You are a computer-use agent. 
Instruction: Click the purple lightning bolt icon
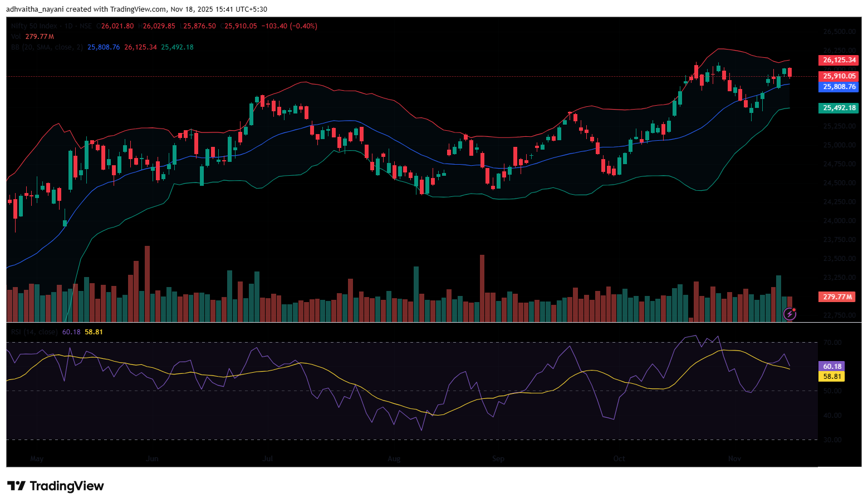789,314
